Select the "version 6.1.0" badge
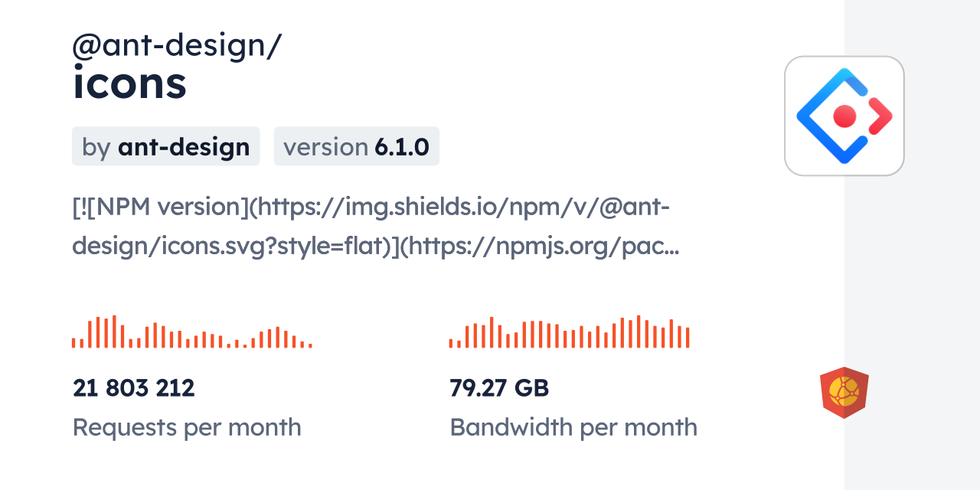The image size is (980, 490). [x=356, y=146]
